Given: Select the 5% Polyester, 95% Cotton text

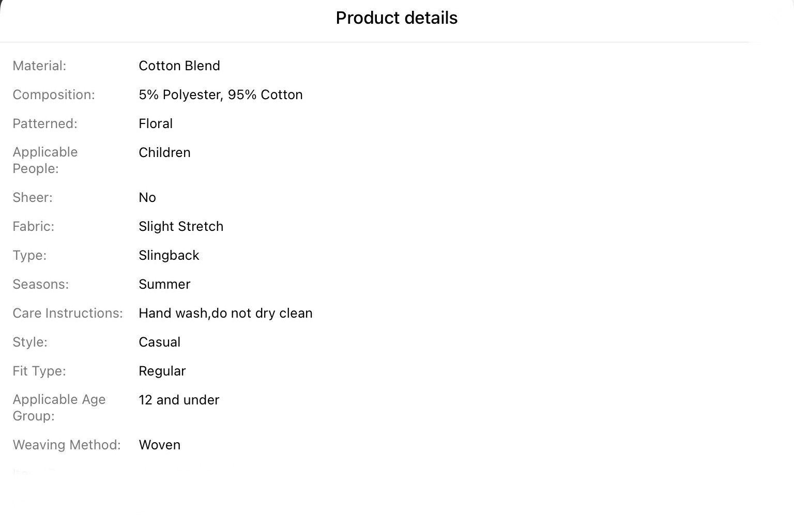Looking at the screenshot, I should 221,95.
